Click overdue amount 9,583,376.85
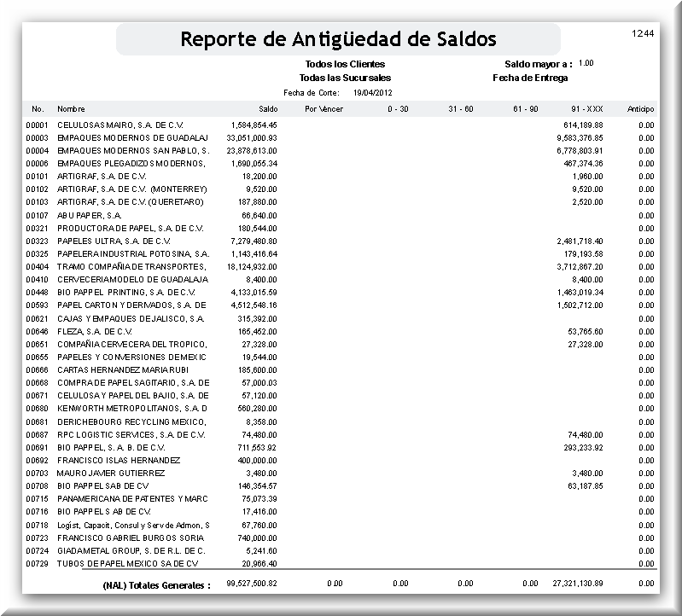The width and height of the screenshot is (682, 616). [x=580, y=138]
